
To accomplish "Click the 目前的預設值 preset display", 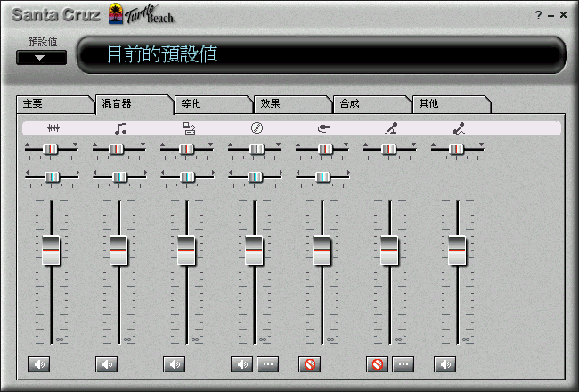I will [x=322, y=54].
